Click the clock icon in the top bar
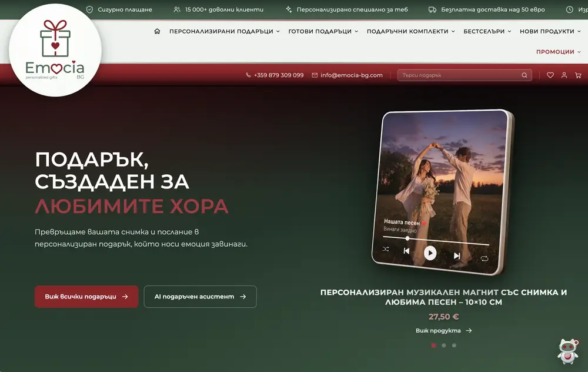This screenshot has width=588, height=372. pyautogui.click(x=570, y=9)
